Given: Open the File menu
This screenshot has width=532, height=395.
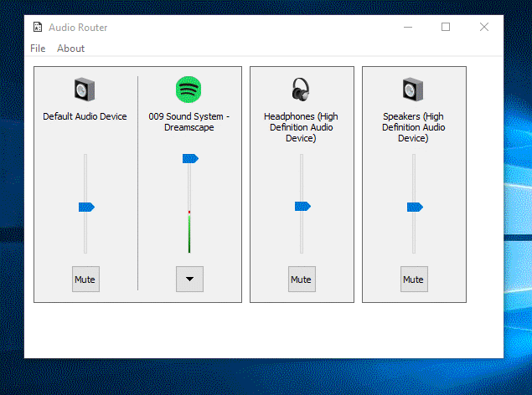Looking at the screenshot, I should tap(38, 49).
